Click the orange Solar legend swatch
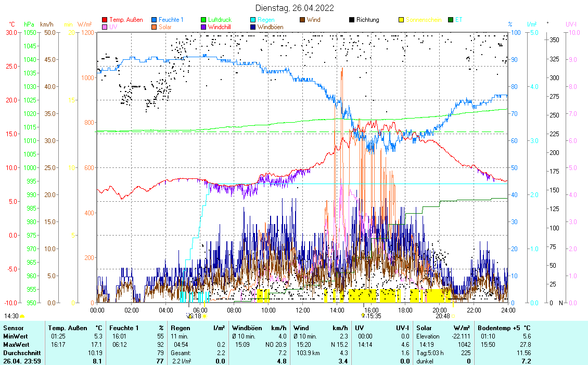This screenshot has width=588, height=365. 155,27
